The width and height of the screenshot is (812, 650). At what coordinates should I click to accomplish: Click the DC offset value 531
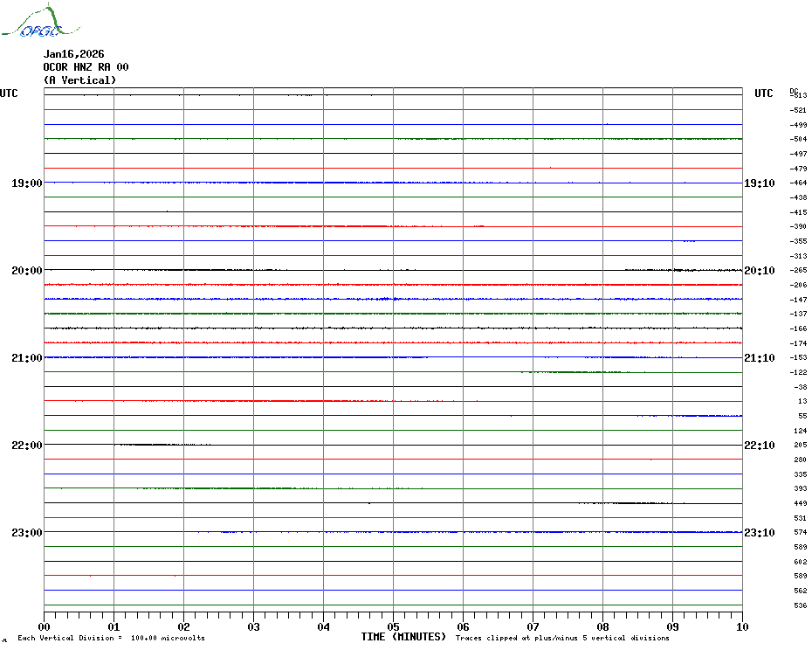coord(801,518)
